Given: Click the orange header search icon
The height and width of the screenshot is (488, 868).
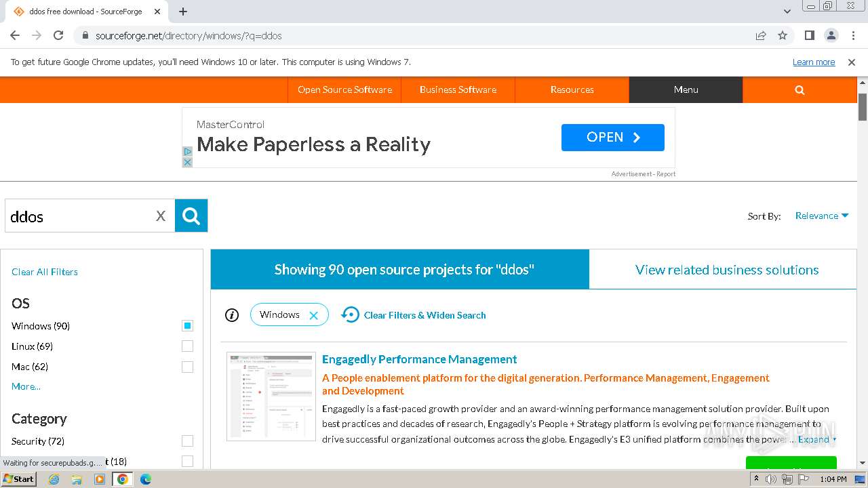Looking at the screenshot, I should 800,89.
